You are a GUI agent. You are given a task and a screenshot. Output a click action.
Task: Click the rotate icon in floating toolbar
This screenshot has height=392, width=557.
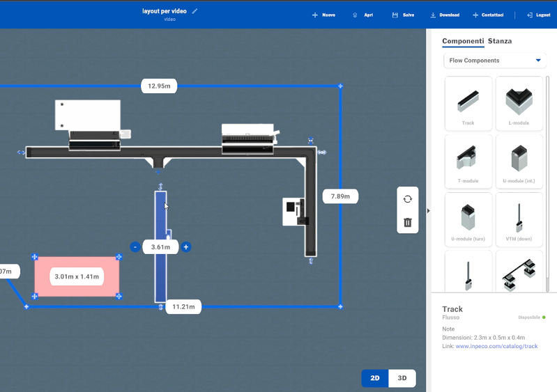(x=407, y=199)
